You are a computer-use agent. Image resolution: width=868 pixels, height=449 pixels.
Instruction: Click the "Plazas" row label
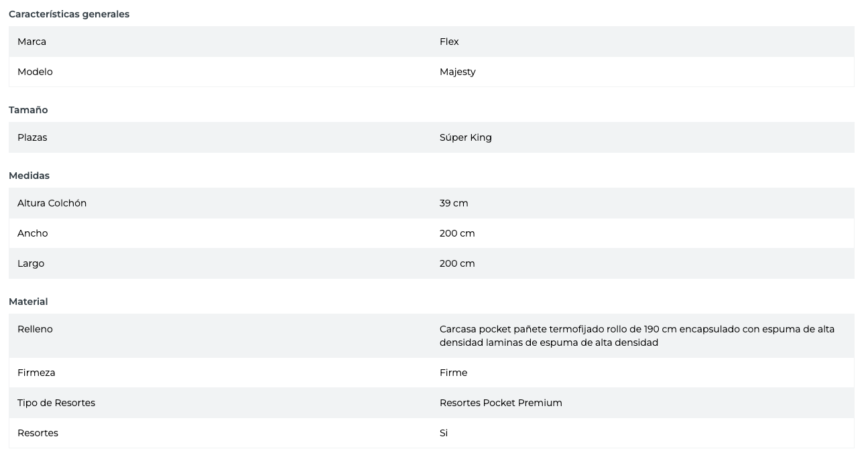point(32,137)
